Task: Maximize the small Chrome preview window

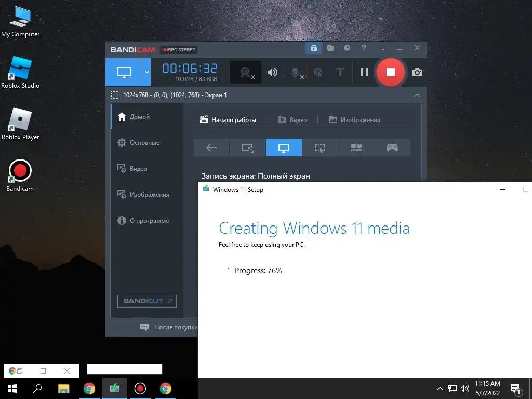Action: click(43, 371)
